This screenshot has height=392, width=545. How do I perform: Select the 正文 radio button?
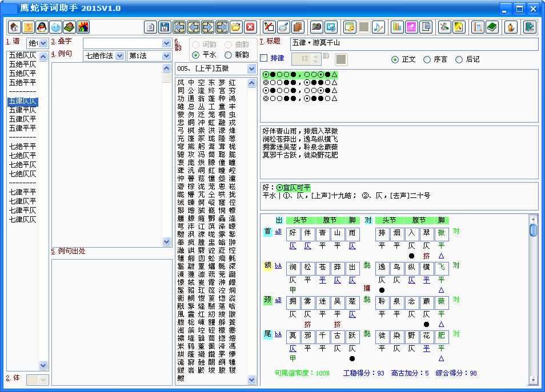[395, 59]
